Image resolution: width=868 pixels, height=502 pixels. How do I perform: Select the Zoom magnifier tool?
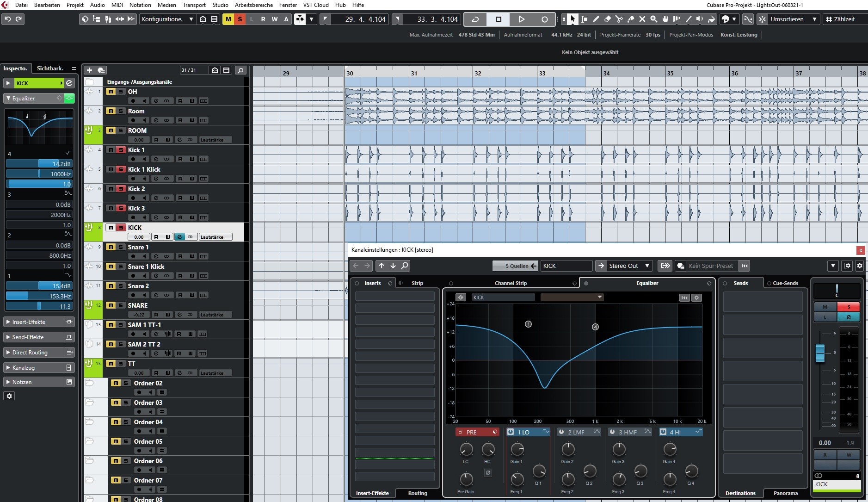pyautogui.click(x=654, y=19)
